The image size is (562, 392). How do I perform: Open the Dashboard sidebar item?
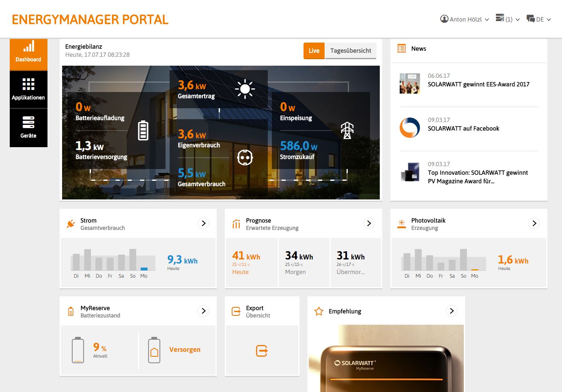28,54
